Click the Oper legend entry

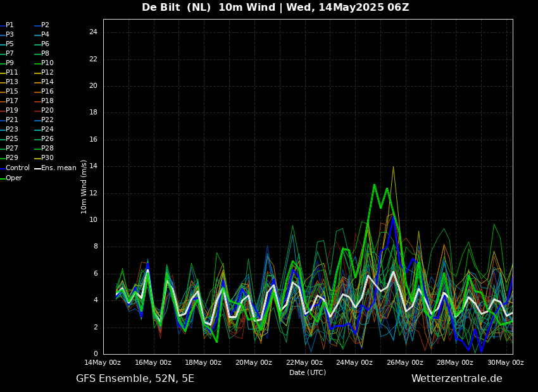pyautogui.click(x=13, y=178)
